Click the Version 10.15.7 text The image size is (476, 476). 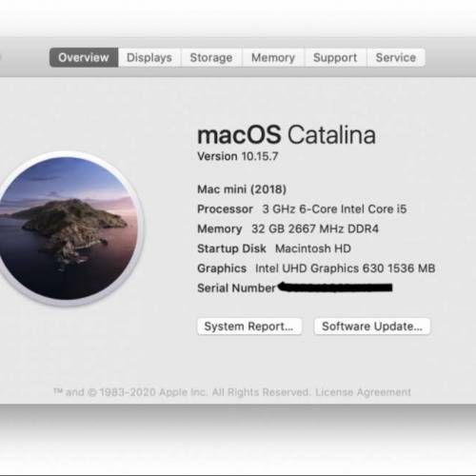point(238,156)
